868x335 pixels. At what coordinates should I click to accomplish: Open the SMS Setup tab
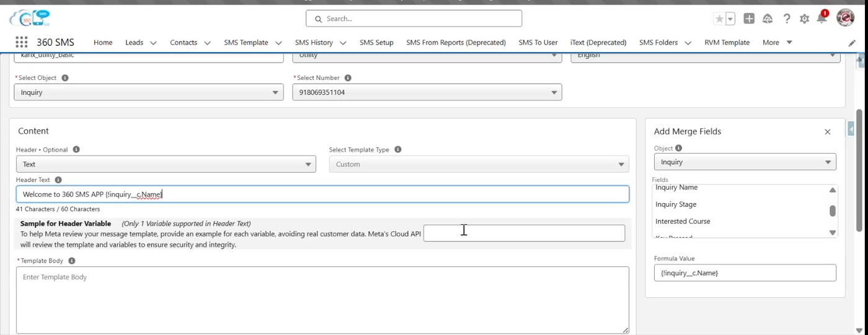coord(376,43)
